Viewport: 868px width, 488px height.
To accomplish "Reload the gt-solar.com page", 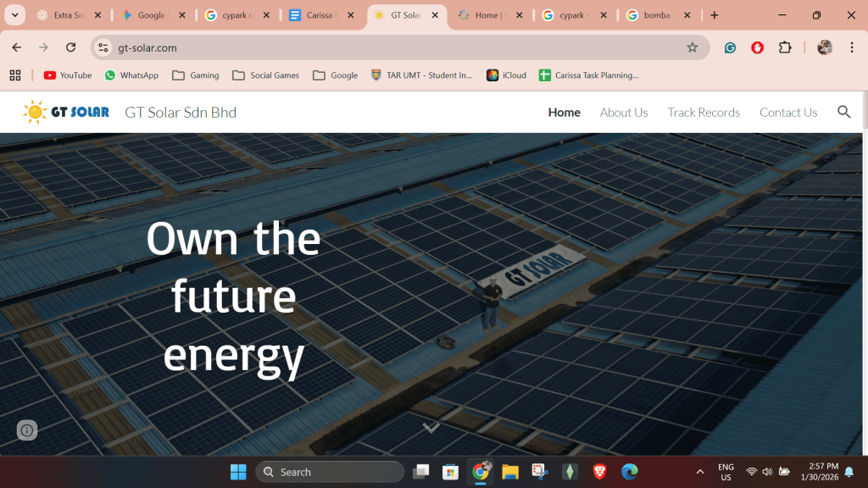I will tap(70, 47).
